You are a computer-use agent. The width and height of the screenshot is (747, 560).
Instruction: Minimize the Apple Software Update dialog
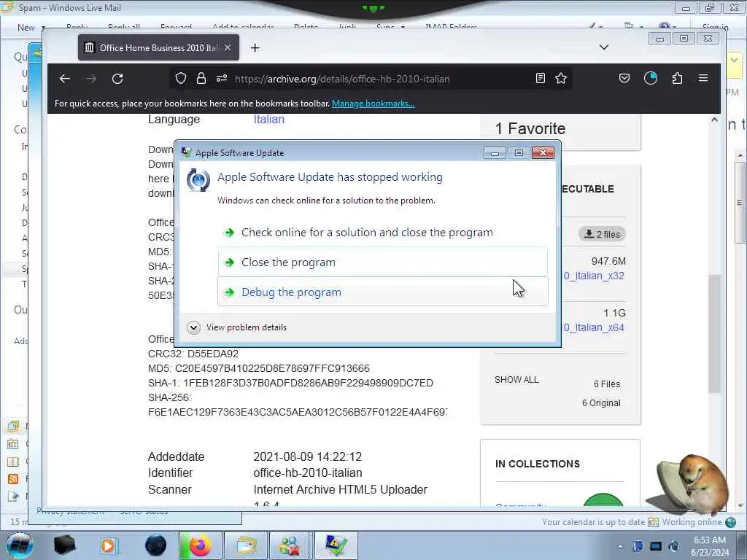[495, 152]
